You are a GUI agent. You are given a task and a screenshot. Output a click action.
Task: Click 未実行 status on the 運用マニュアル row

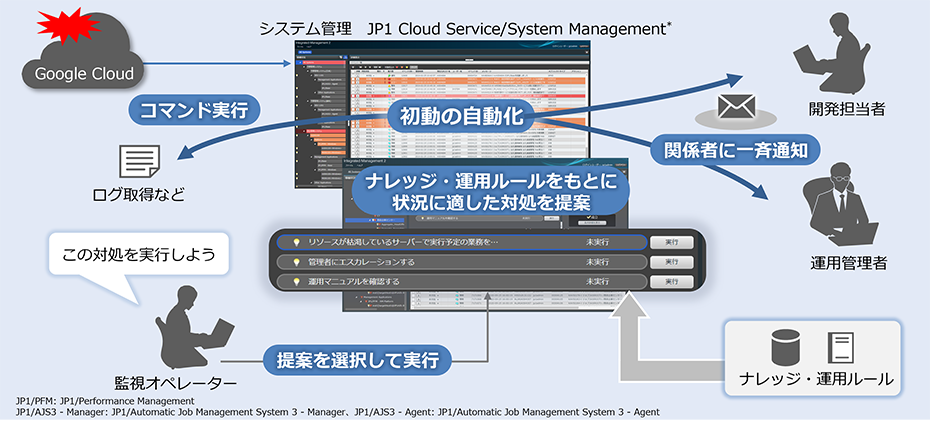pyautogui.click(x=597, y=281)
